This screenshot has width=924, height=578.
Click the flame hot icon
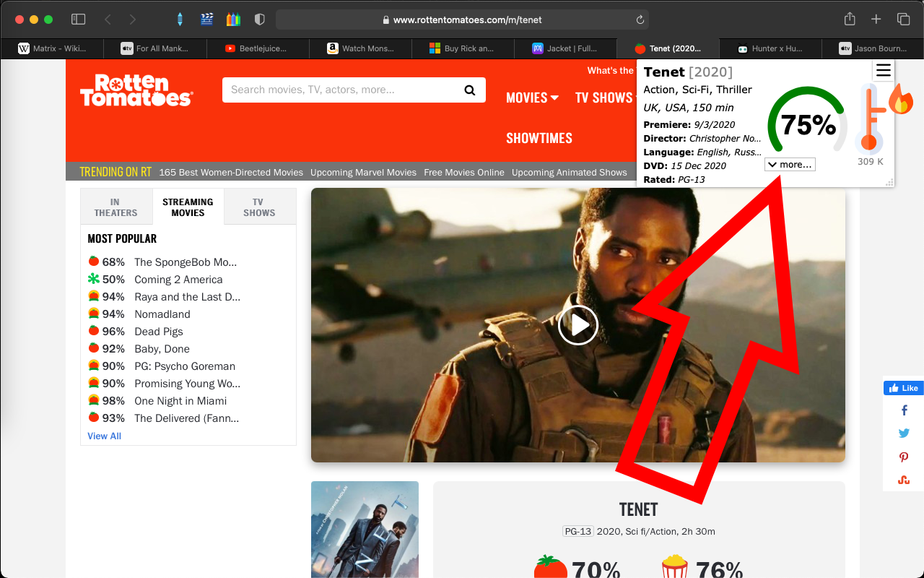pyautogui.click(x=900, y=99)
